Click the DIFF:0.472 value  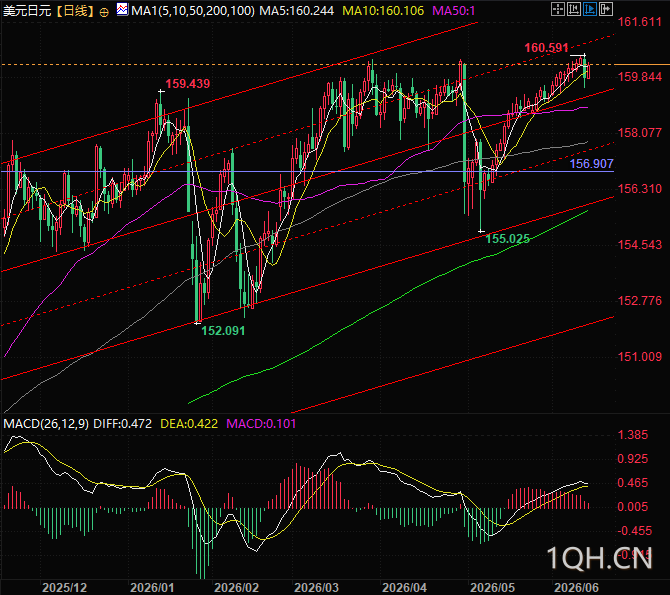(123, 424)
